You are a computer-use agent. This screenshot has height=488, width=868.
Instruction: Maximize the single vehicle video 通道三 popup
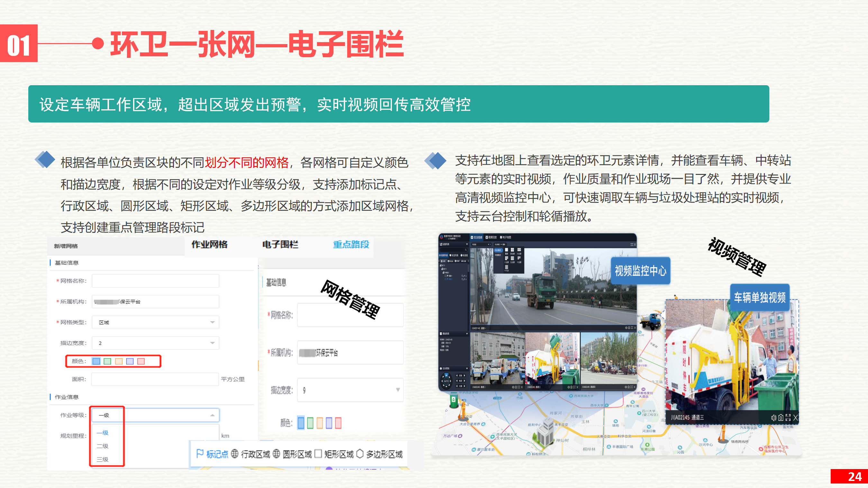tap(788, 418)
